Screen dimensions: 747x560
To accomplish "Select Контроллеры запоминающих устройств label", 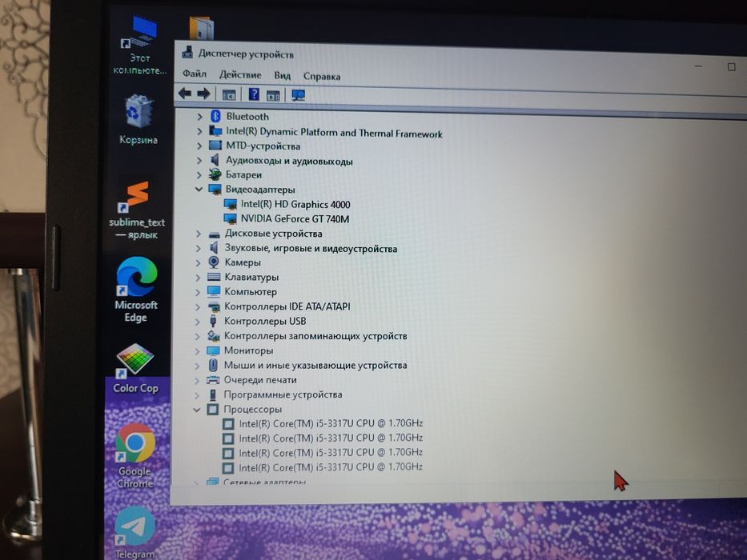I will (x=315, y=336).
